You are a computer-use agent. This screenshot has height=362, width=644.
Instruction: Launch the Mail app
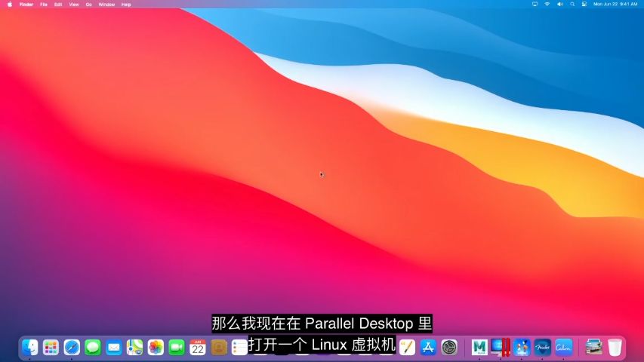[x=114, y=347]
